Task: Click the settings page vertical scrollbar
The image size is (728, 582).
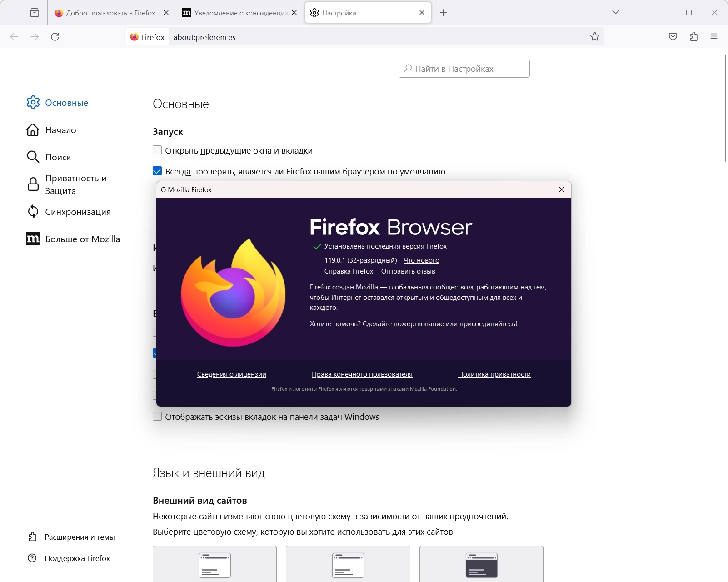Action: click(x=725, y=108)
